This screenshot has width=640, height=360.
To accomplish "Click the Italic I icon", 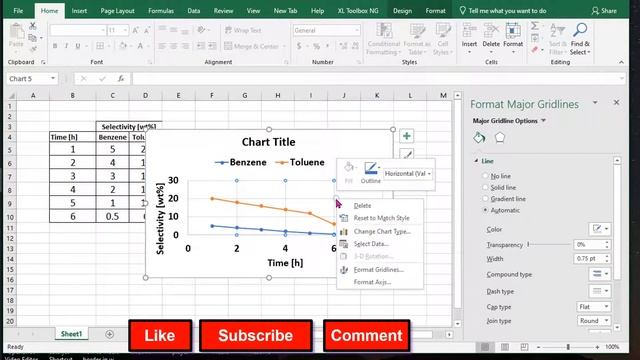I will pyautogui.click(x=66, y=46).
